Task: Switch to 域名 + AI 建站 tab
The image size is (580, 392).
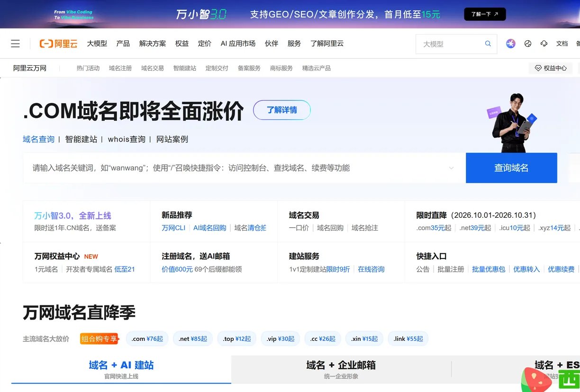Action: click(121, 369)
